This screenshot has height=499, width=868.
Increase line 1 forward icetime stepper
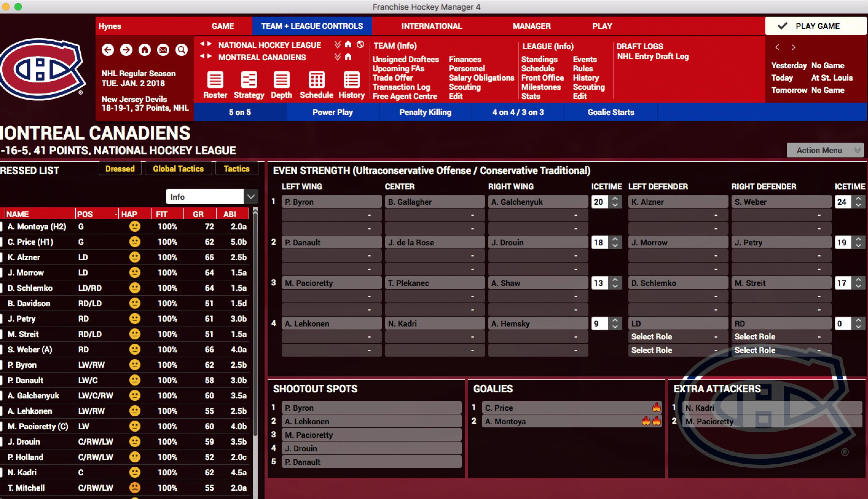pyautogui.click(x=615, y=199)
